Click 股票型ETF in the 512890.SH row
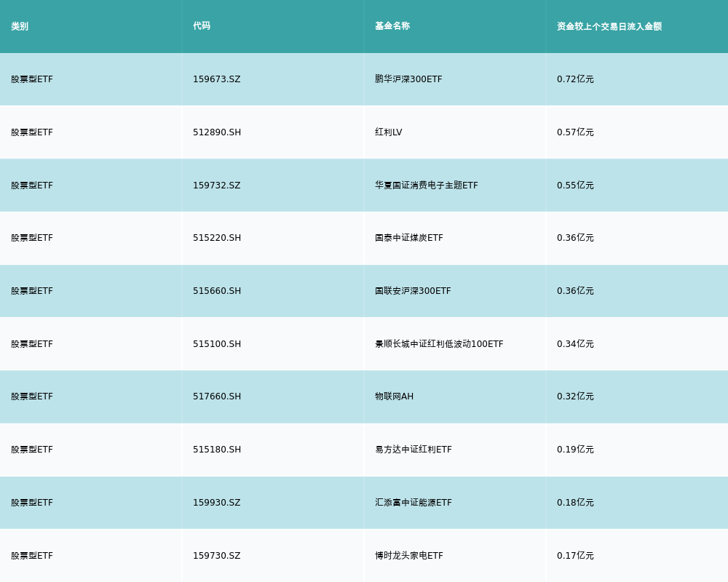Viewport: 728px width, 582px height. 32,132
